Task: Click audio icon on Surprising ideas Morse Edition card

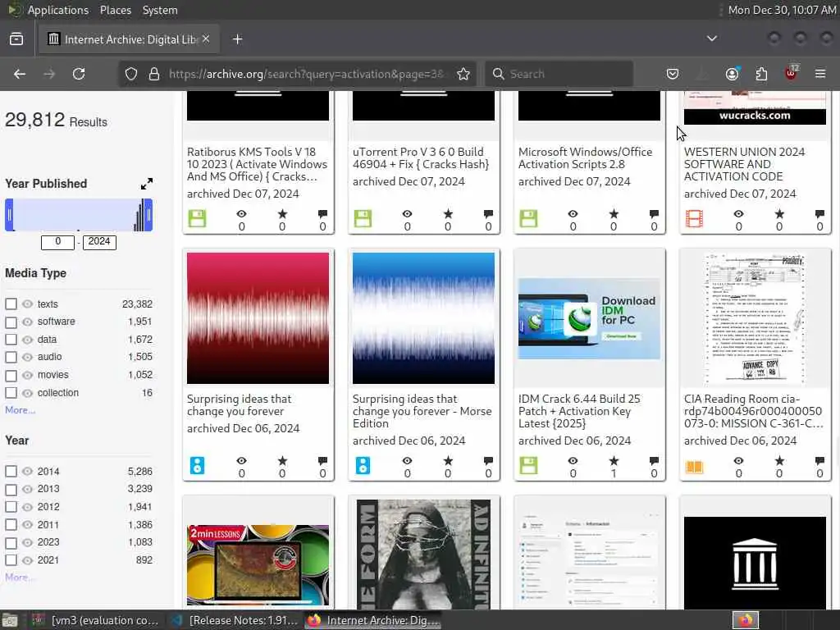Action: (363, 466)
